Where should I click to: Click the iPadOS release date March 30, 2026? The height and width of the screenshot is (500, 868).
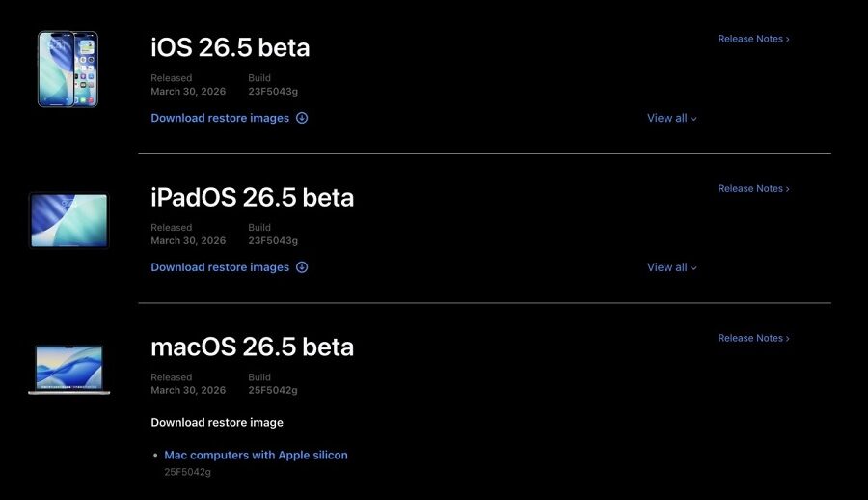coord(188,240)
